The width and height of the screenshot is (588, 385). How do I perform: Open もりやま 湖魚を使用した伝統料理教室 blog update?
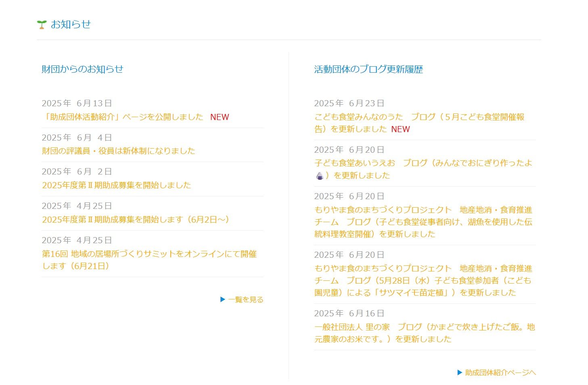click(423, 222)
